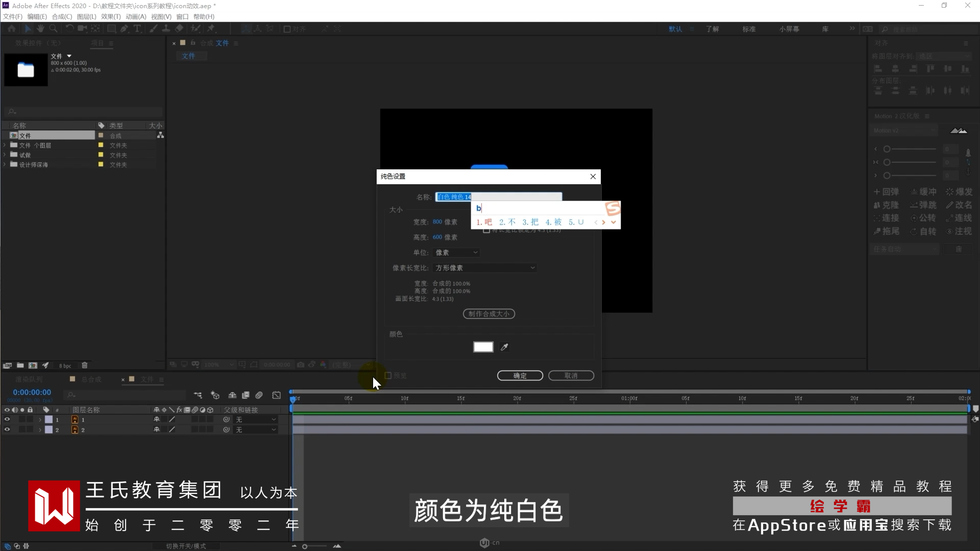
Task: Switch to the 总合成 timeline tab
Action: 91,380
